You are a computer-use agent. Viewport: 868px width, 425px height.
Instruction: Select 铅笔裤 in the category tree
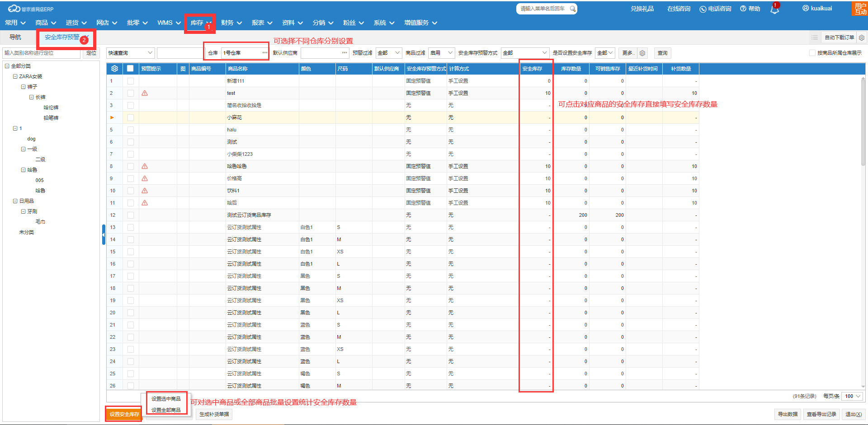tap(51, 118)
